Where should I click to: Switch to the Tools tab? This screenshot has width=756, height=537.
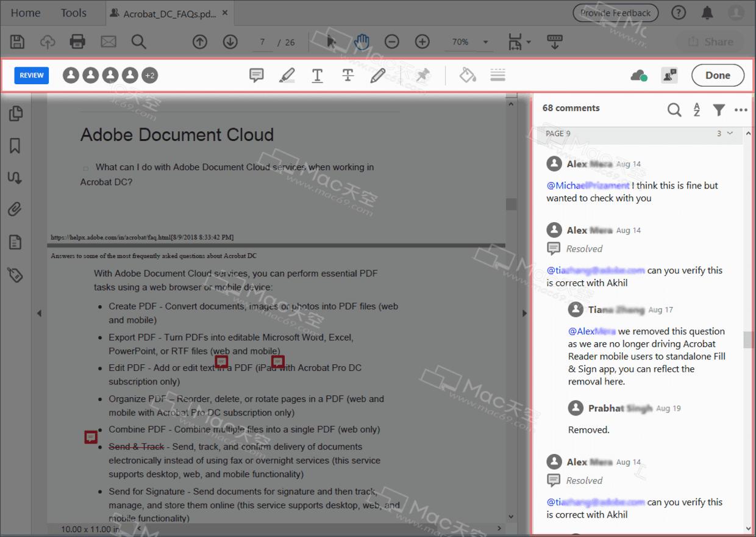pos(73,12)
